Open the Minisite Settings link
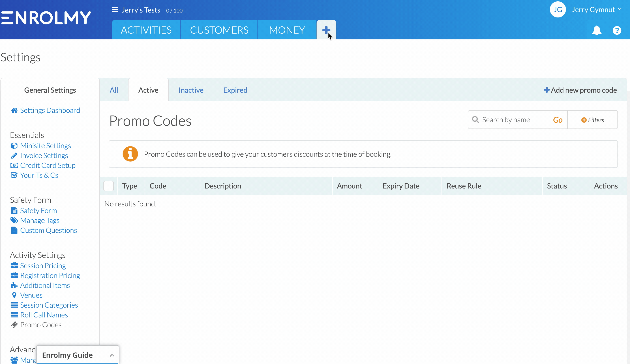Screen dimensions: 630x364 coord(45,146)
